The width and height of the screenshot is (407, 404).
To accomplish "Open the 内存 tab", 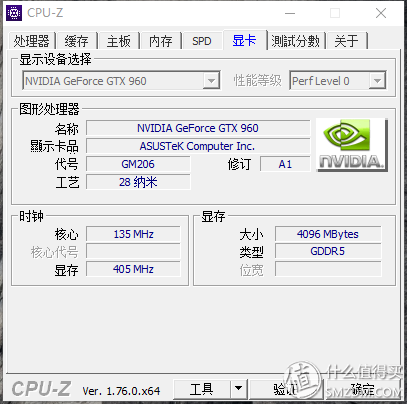I will click(x=161, y=41).
